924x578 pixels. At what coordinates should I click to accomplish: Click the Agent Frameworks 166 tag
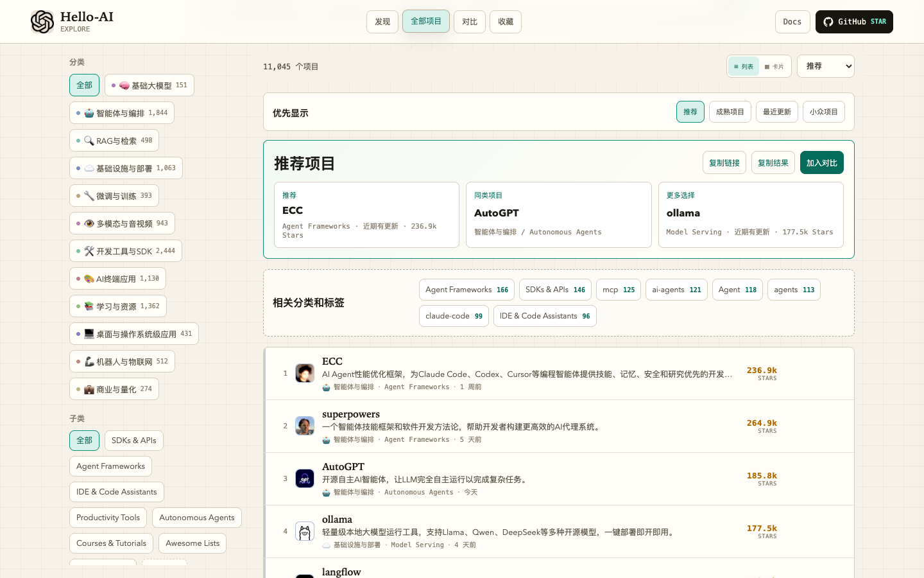[x=467, y=290]
